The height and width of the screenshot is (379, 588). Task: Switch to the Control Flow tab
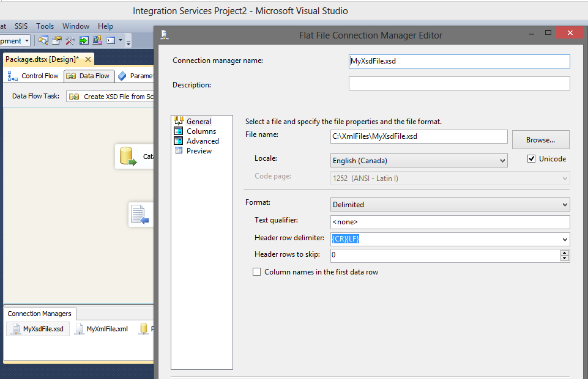[34, 76]
